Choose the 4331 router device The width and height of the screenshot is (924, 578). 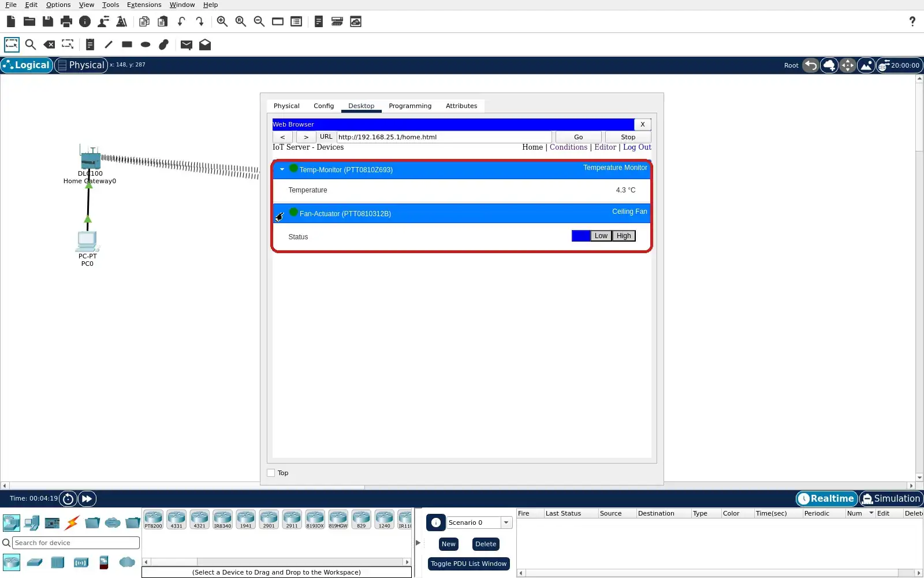pyautogui.click(x=176, y=520)
